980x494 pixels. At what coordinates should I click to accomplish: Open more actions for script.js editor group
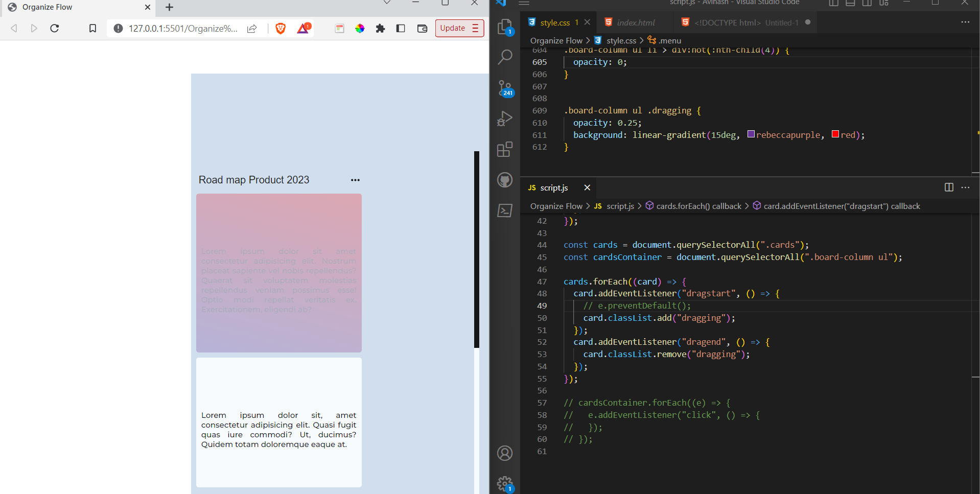click(x=965, y=187)
